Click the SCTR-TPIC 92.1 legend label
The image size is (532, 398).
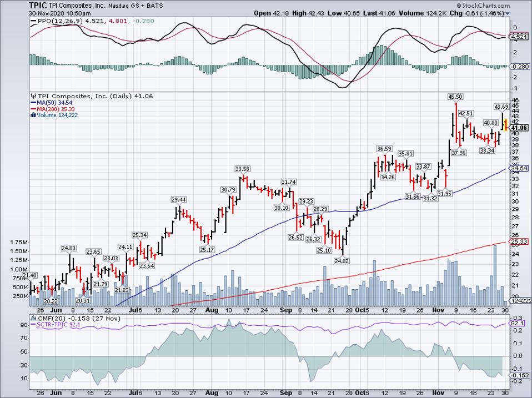58,324
